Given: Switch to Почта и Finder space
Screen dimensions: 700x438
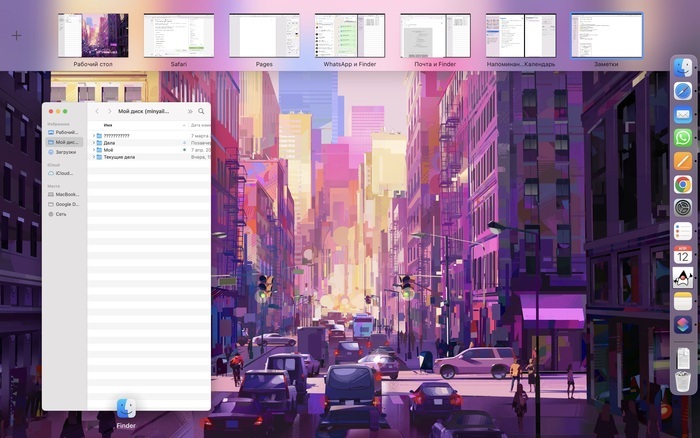Looking at the screenshot, I should pyautogui.click(x=435, y=36).
